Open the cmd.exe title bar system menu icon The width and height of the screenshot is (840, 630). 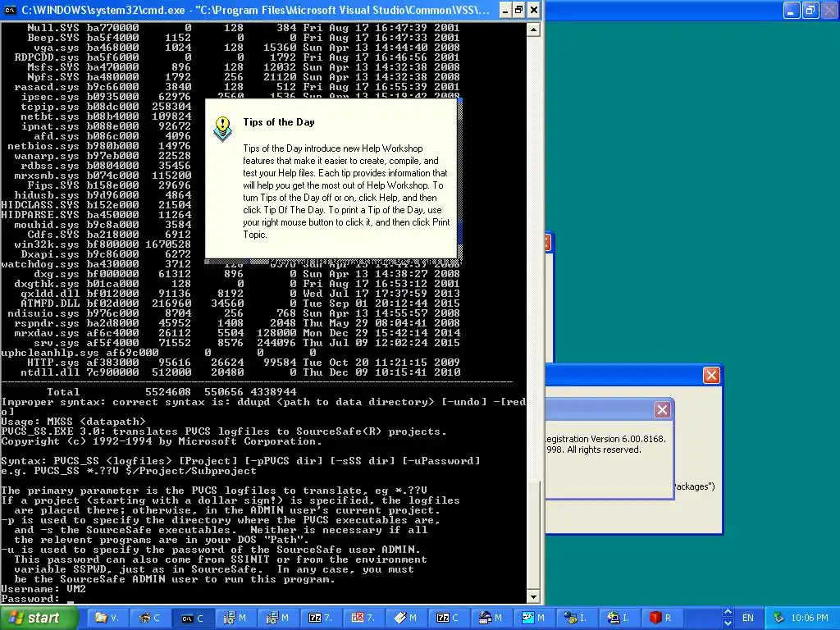click(x=10, y=10)
